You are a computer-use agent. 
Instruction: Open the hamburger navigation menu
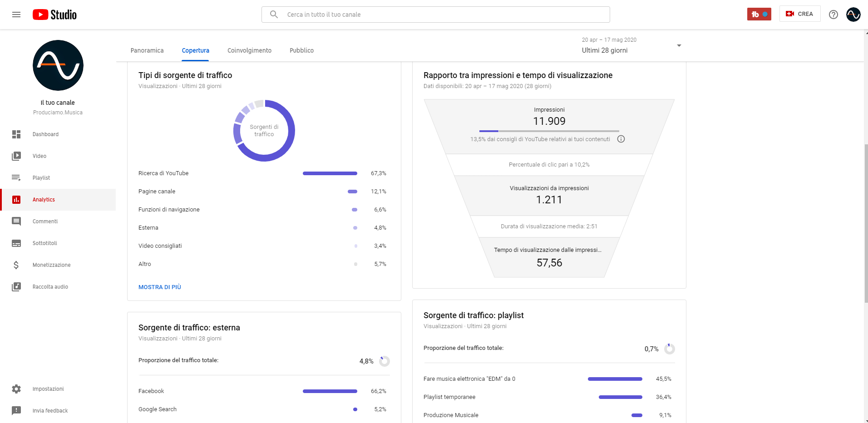[16, 15]
